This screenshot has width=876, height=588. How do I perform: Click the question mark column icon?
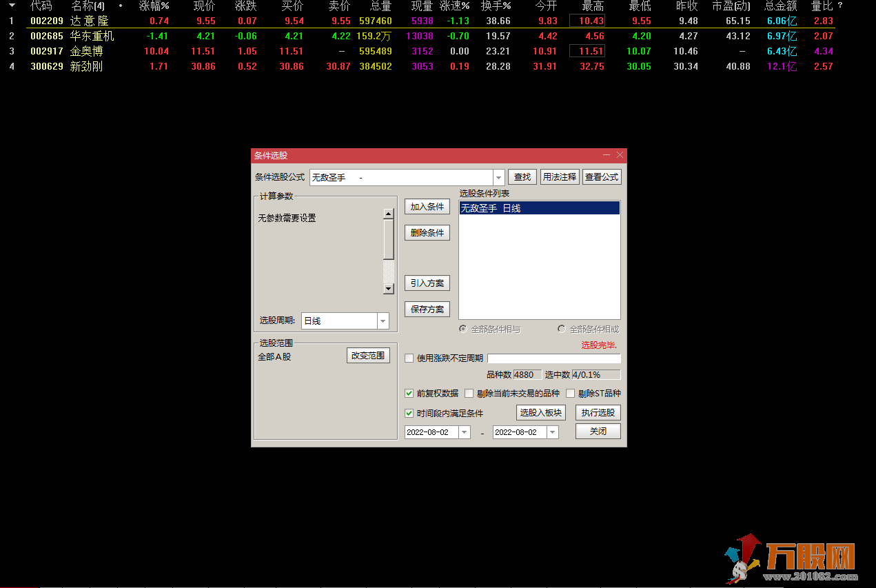840,6
